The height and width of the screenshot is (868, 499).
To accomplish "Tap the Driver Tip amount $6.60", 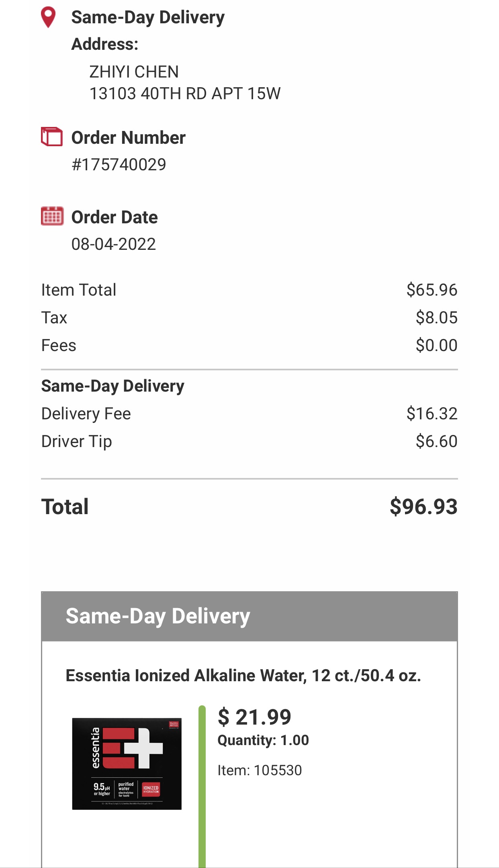I will (436, 441).
